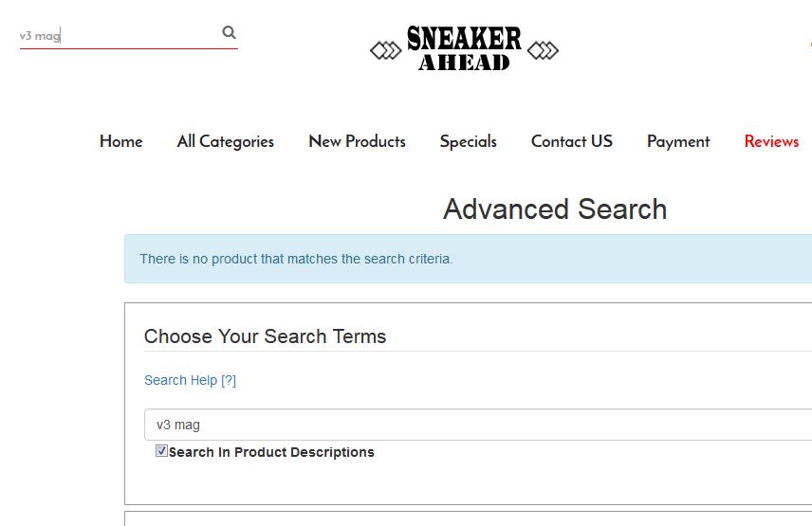Viewport: 812px width, 526px height.
Task: Navigate to Contact US
Action: coord(572,141)
